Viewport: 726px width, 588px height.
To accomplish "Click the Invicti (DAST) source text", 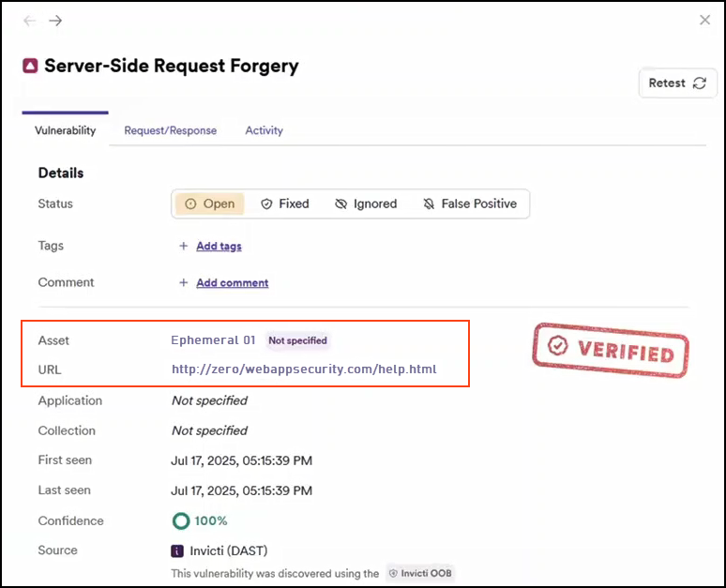I will pos(229,551).
